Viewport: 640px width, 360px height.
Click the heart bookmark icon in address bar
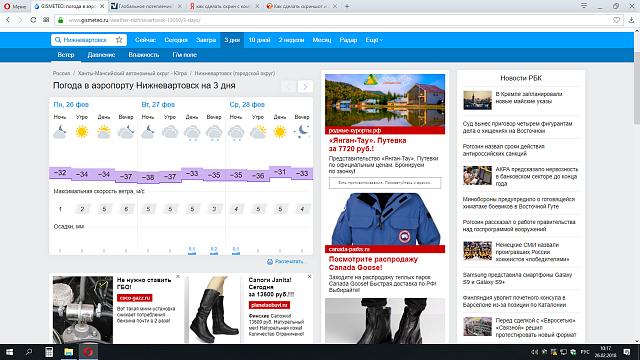coord(616,20)
